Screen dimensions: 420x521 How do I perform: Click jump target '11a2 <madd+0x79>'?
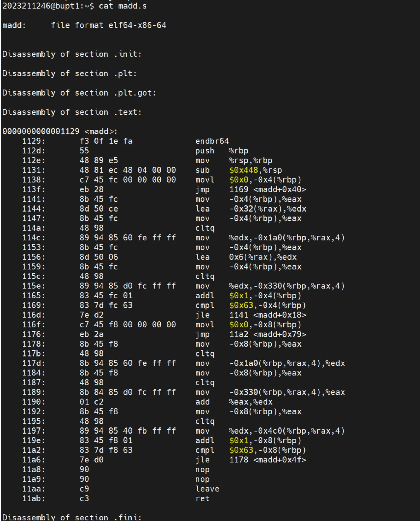pyautogui.click(x=267, y=334)
